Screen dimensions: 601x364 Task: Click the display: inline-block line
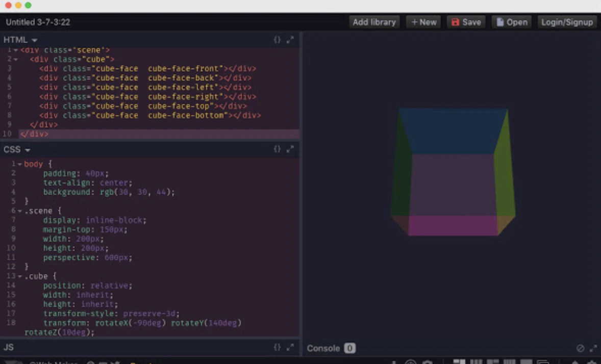coord(95,220)
